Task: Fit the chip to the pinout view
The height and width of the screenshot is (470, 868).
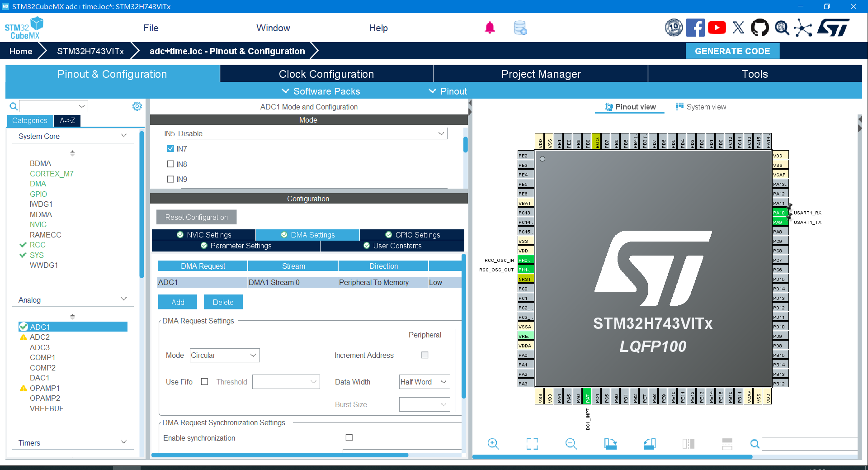Action: pyautogui.click(x=532, y=444)
